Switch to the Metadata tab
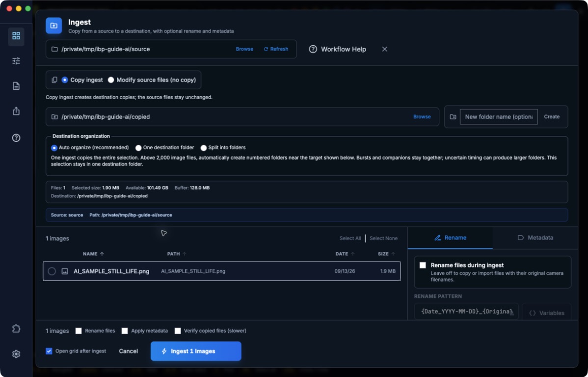Viewport: 588px width, 377px height. click(535, 238)
